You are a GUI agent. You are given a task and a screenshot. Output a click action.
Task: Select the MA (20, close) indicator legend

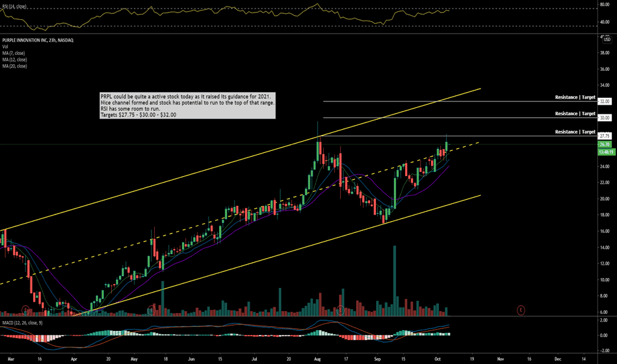click(15, 66)
